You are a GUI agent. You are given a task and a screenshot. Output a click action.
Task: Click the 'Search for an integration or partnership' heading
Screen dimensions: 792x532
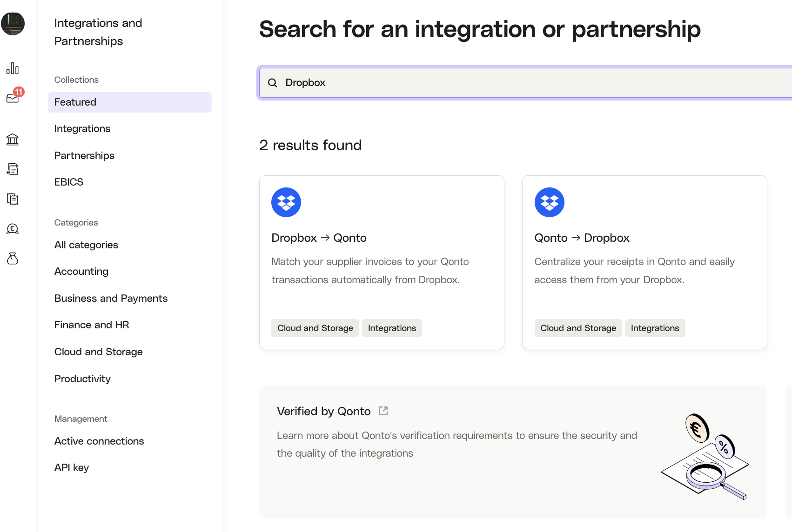(x=480, y=29)
